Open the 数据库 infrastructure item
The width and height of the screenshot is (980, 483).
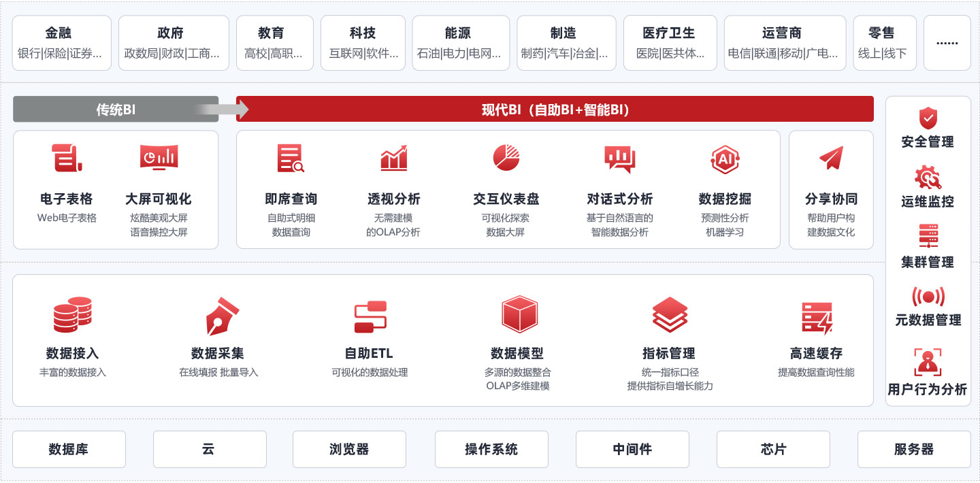69,449
